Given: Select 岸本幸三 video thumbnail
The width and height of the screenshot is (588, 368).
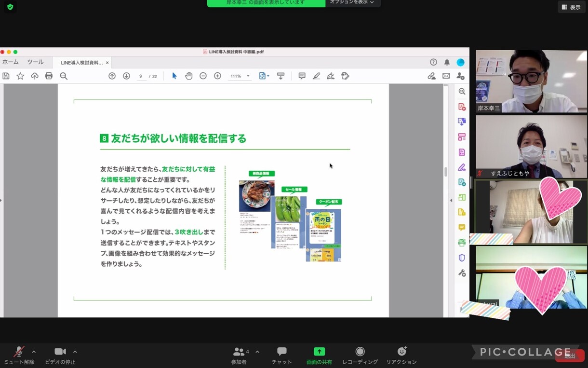Looking at the screenshot, I should 531,82.
